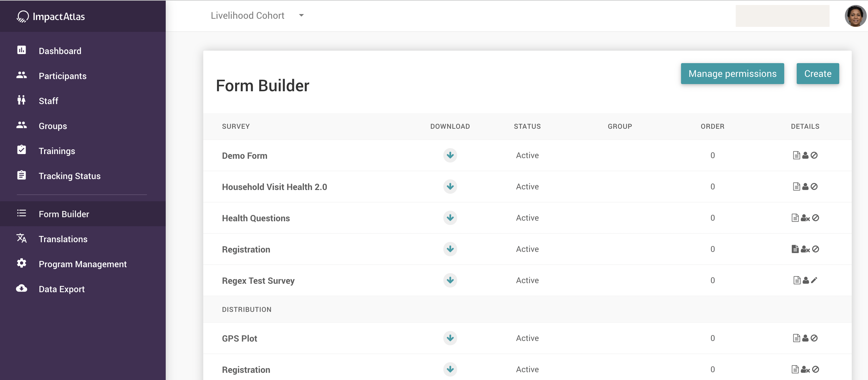Go to Participants in the sidebar
Image resolution: width=868 pixels, height=380 pixels.
(62, 76)
